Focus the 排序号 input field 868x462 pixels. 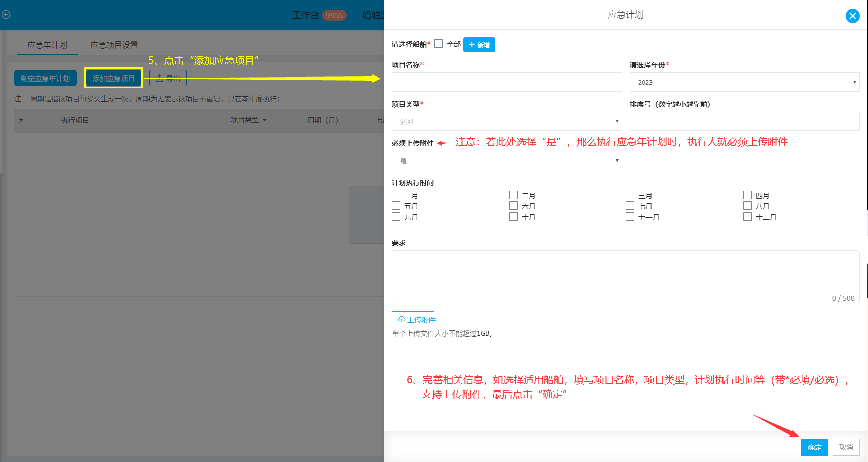pos(745,121)
